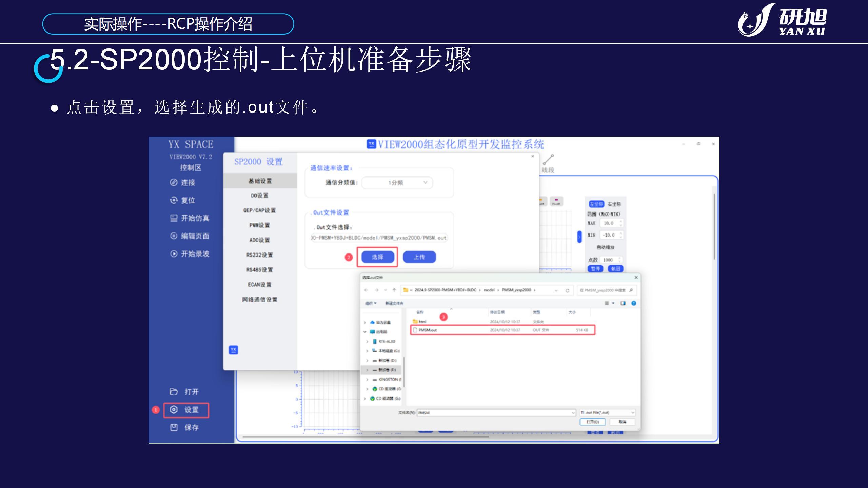Open the 通信分频值 dropdown

coord(397,183)
